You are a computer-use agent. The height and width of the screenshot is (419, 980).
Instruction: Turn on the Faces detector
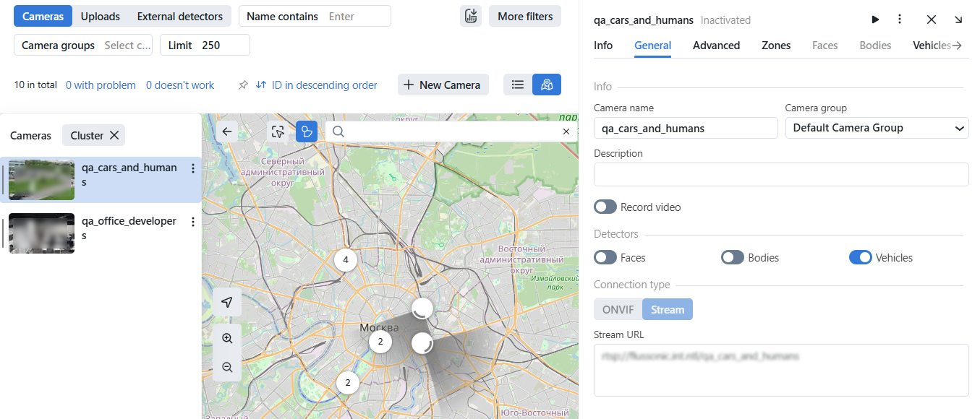tap(605, 258)
